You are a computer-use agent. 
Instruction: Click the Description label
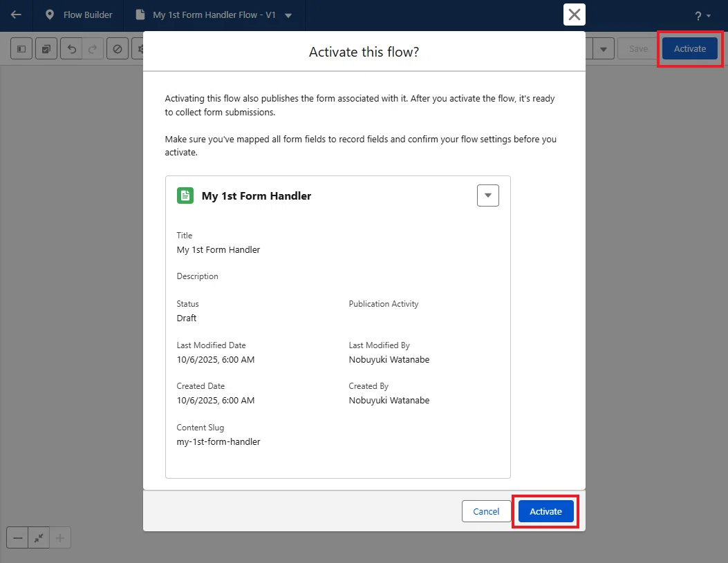pos(197,276)
